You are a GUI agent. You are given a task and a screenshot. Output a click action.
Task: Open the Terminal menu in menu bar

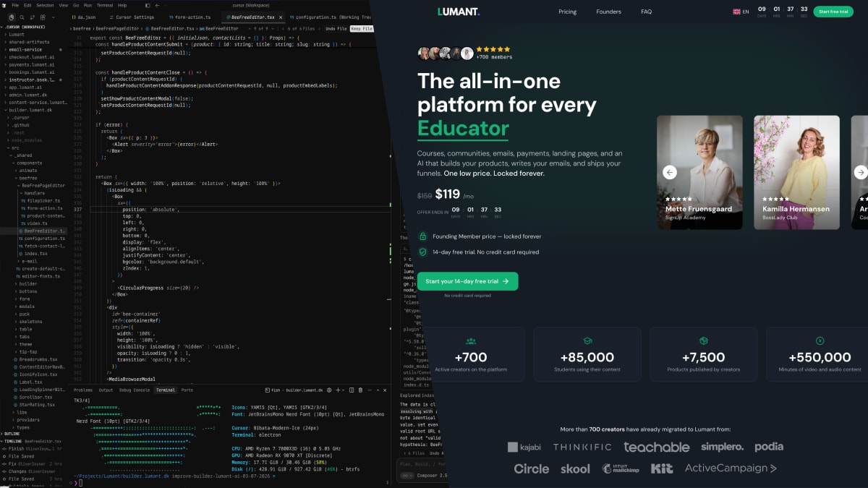tap(105, 5)
